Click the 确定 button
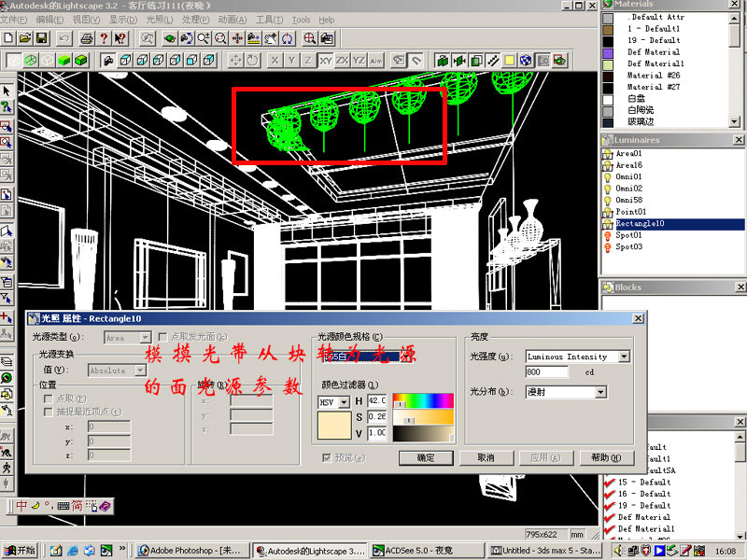Image resolution: width=747 pixels, height=560 pixels. 426,457
